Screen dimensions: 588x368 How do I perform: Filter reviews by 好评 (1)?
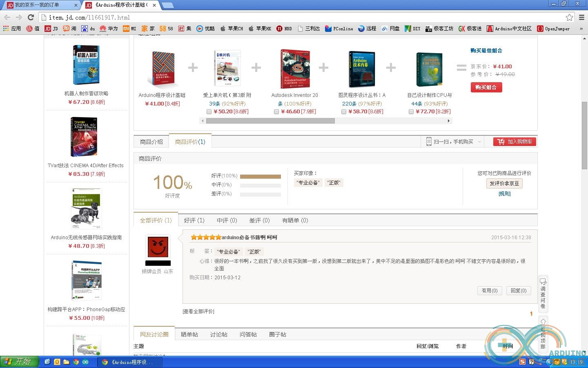[194, 220]
